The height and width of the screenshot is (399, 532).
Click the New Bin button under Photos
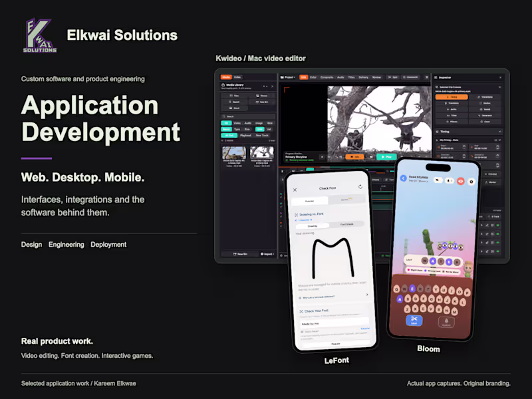262,102
